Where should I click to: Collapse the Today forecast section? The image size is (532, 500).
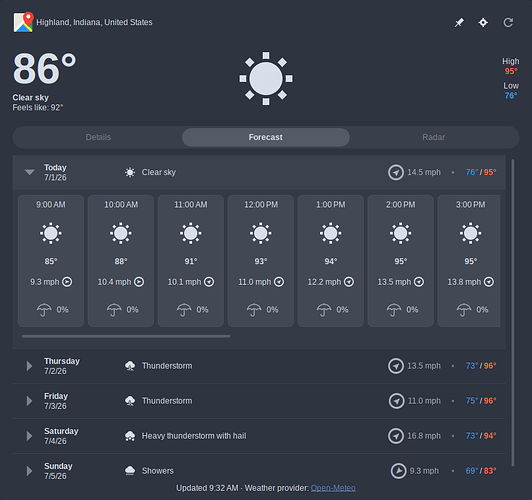[30, 172]
